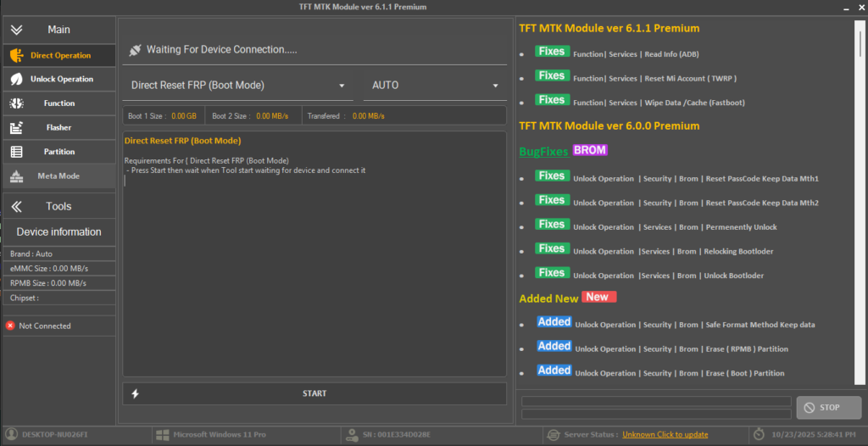This screenshot has height=446, width=868.
Task: Click the Server Status icon
Action: (x=553, y=435)
